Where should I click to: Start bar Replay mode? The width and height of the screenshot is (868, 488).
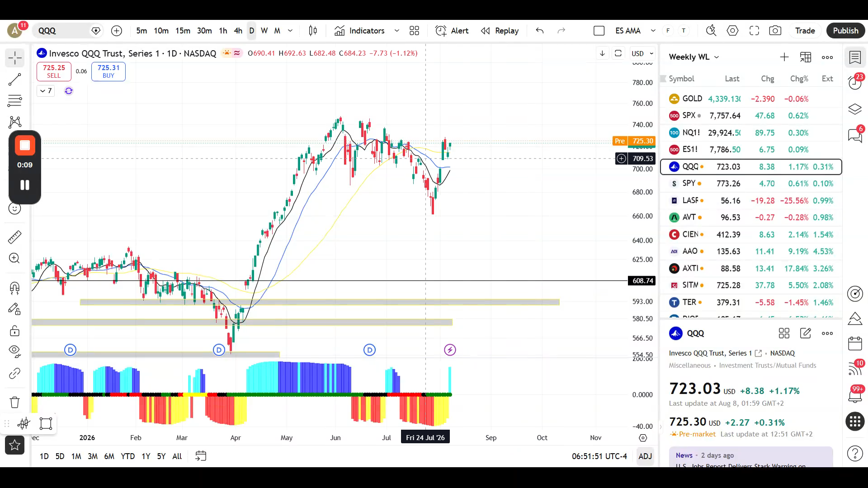(x=500, y=31)
